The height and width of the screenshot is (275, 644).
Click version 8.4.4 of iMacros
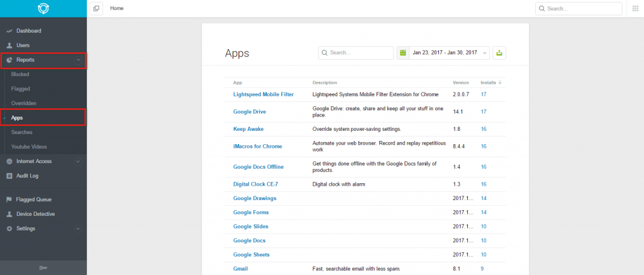tap(458, 147)
